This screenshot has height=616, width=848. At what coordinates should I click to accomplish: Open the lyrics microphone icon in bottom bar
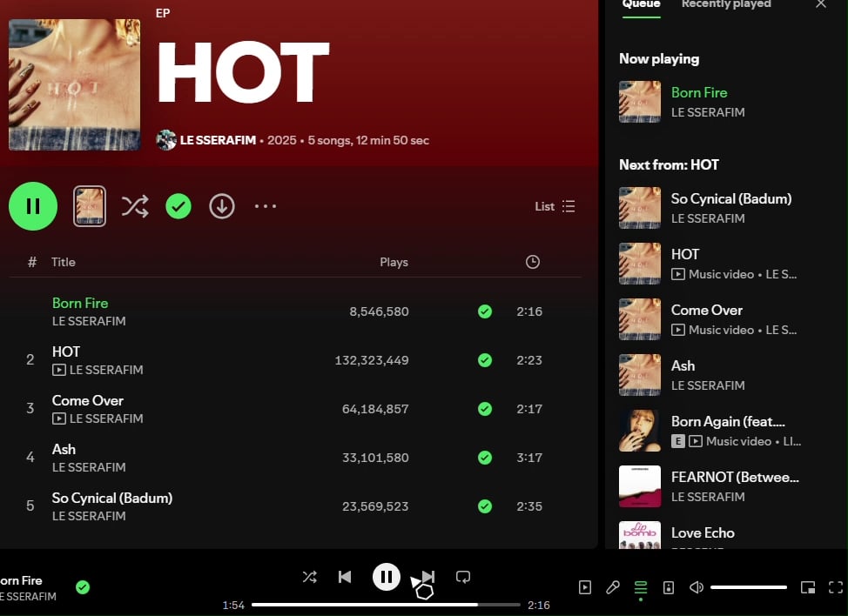[x=613, y=587]
